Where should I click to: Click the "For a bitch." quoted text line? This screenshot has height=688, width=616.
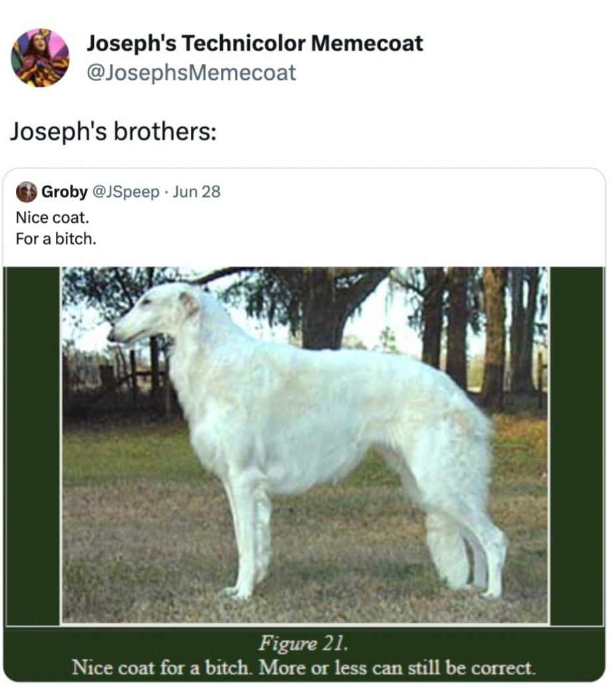tap(56, 239)
